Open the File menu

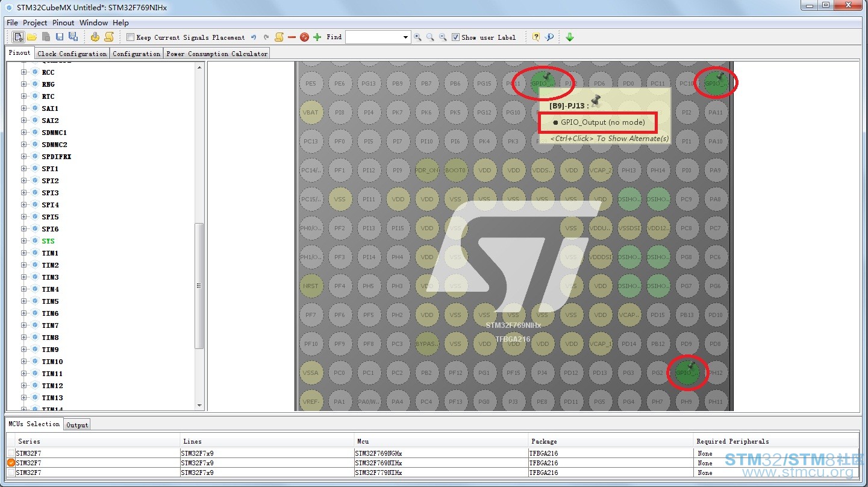(12, 23)
